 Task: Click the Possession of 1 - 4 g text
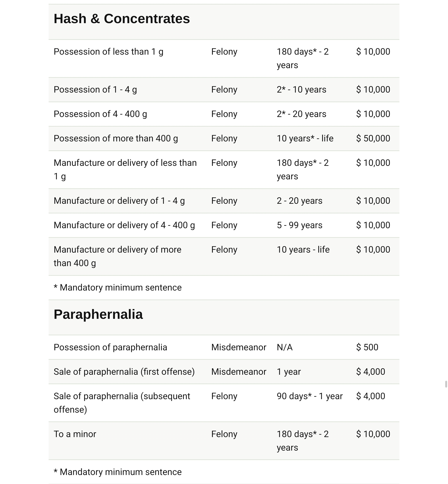click(x=95, y=90)
